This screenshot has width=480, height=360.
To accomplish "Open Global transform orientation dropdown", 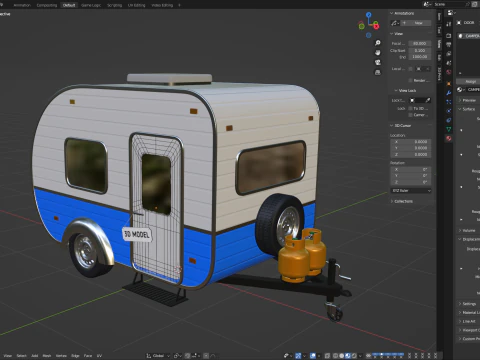I will pos(158,356).
